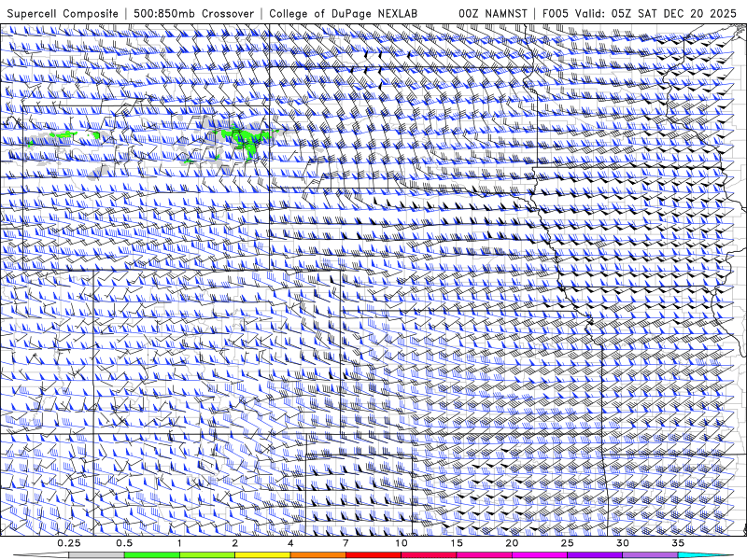Pick the cyan above-35 legend arrow
The width and height of the screenshot is (747, 560).
pos(706,555)
